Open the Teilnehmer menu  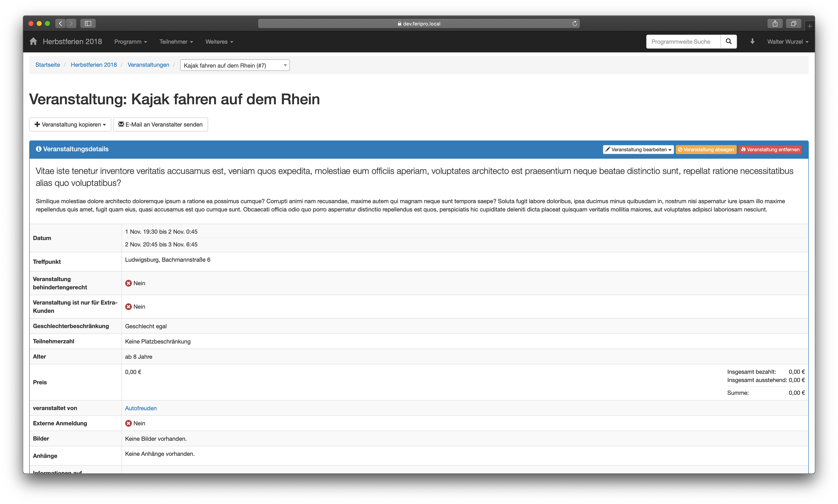coord(176,42)
